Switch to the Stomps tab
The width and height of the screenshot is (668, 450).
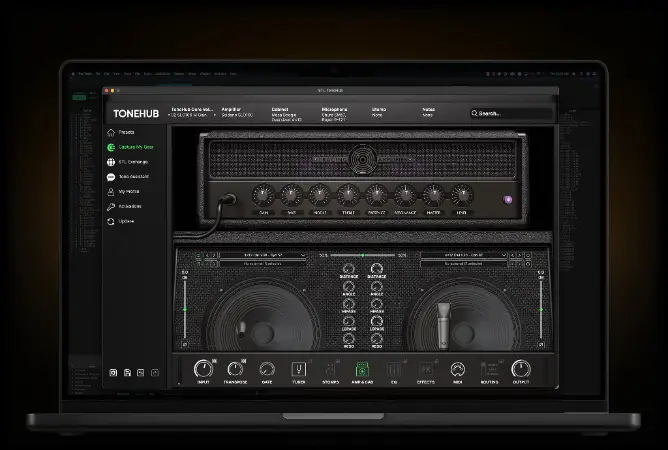click(x=331, y=370)
